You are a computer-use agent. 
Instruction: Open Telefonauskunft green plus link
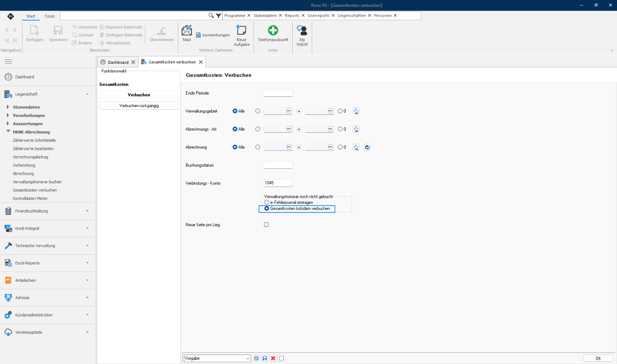pos(273,33)
